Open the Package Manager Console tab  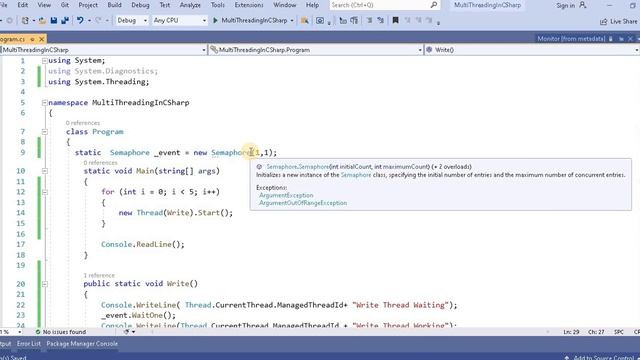[x=82, y=344]
